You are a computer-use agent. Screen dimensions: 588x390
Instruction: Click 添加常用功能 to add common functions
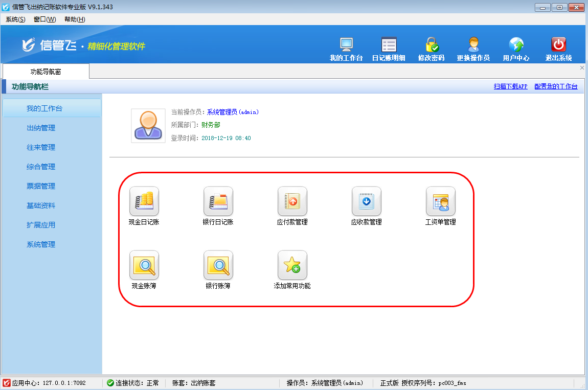(x=292, y=270)
